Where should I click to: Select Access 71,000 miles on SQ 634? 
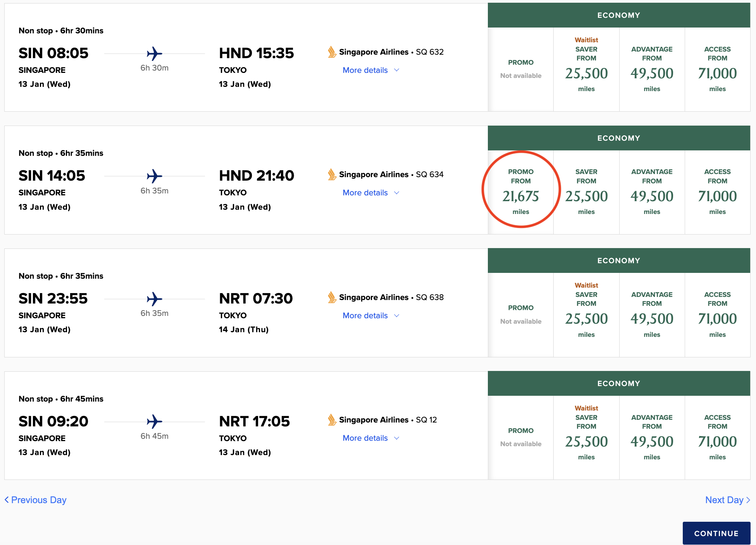click(x=718, y=192)
